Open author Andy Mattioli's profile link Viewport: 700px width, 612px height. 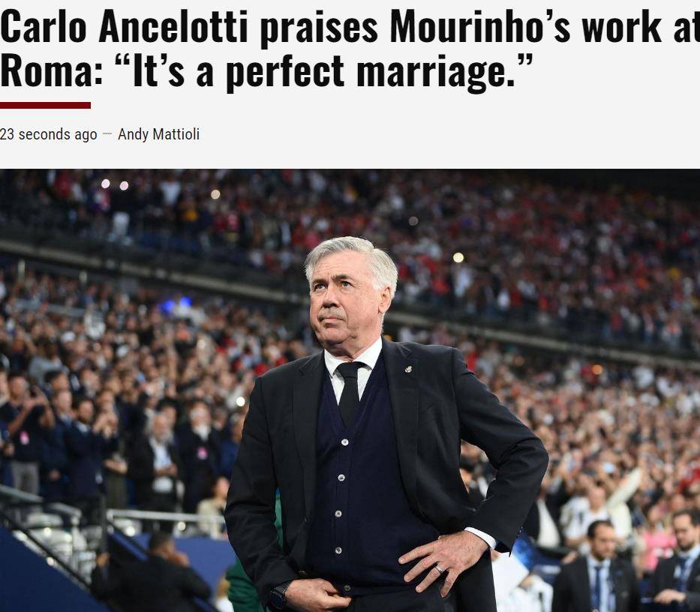(158, 134)
